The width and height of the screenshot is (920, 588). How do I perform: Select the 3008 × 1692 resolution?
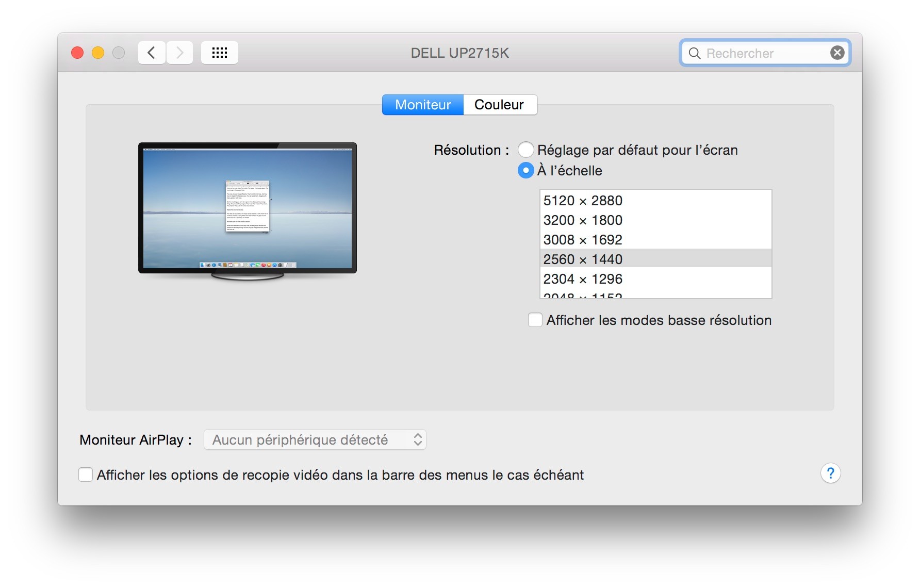583,240
